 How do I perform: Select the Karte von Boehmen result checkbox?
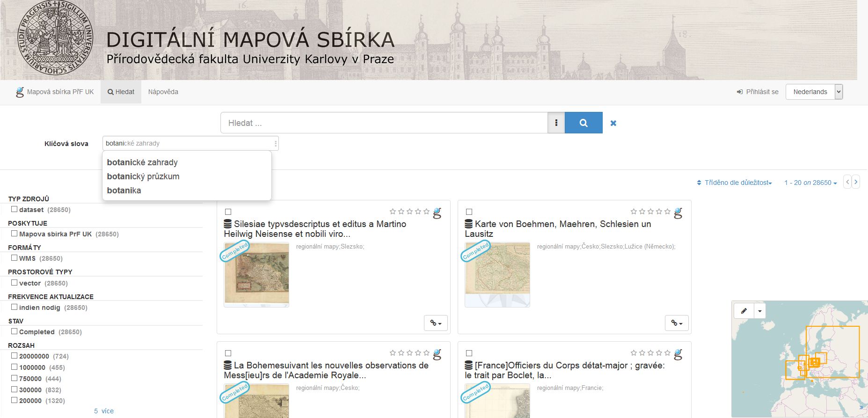point(469,212)
